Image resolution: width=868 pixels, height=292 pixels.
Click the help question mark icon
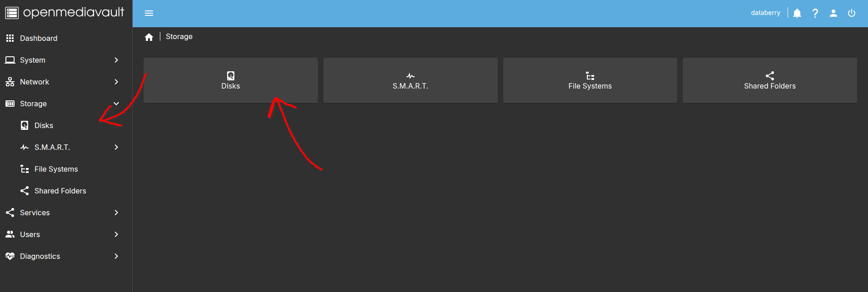coord(815,13)
